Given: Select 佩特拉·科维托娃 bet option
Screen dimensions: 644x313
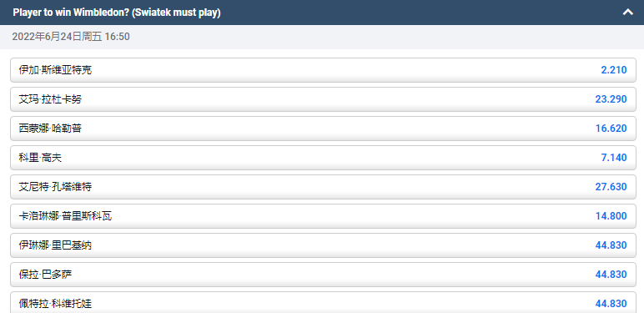Looking at the screenshot, I should click(323, 302).
